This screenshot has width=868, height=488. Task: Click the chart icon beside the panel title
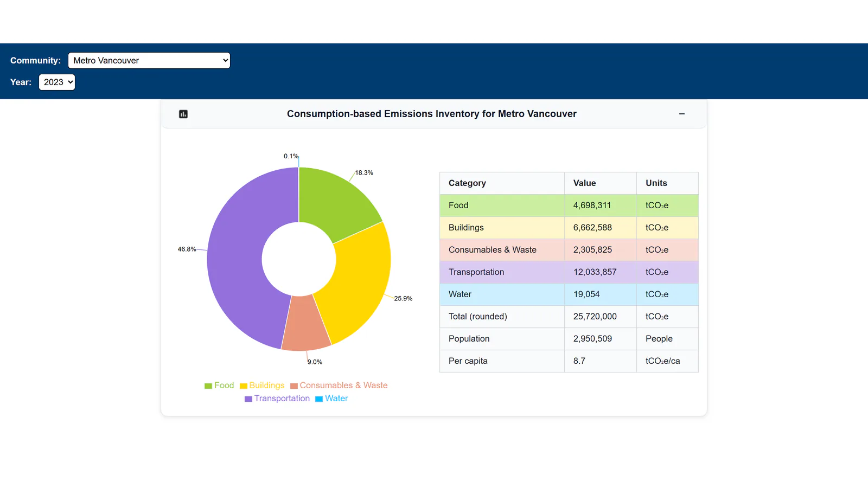[183, 114]
